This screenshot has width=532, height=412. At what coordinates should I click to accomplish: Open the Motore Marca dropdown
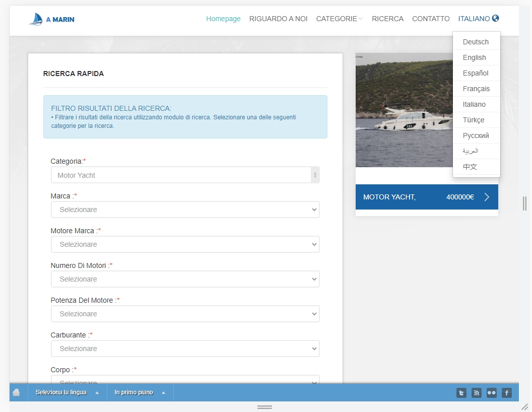185,244
